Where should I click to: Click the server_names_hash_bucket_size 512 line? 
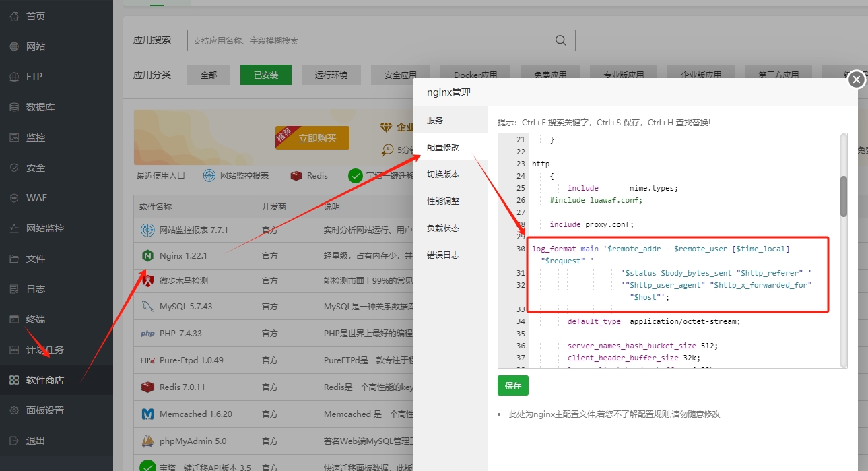642,346
